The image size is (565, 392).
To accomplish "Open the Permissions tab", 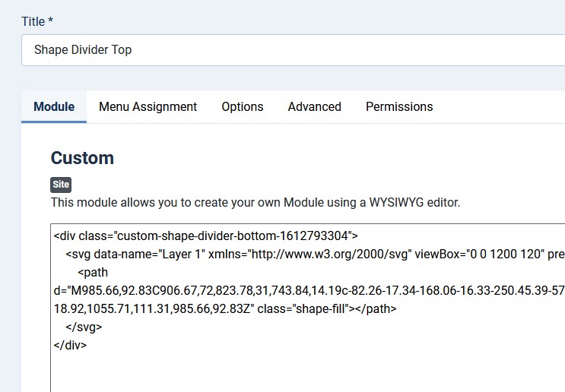I will click(x=399, y=106).
